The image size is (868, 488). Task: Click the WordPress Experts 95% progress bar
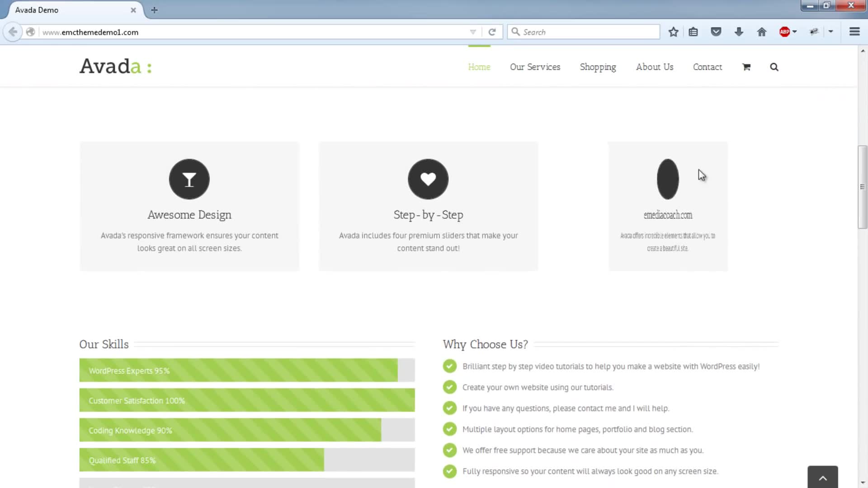(x=238, y=371)
